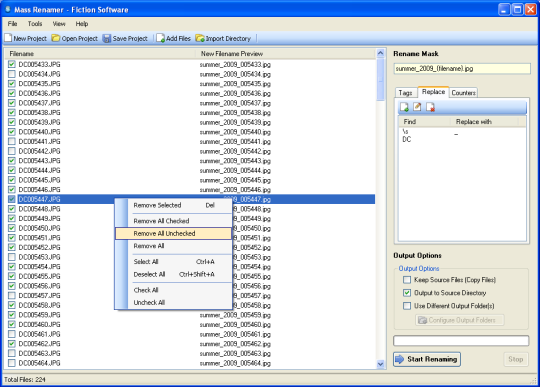Click Configure Output Folders button
The height and width of the screenshot is (387, 540).
460,320
